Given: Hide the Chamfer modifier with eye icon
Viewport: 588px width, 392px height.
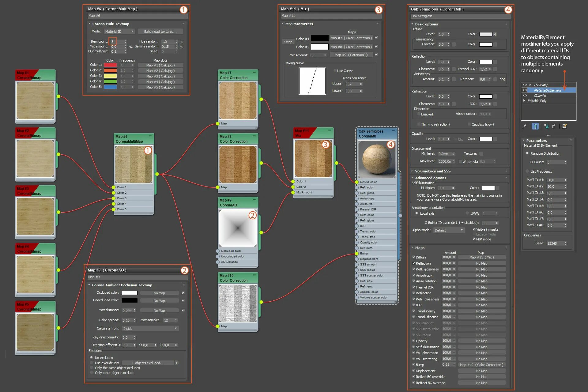Looking at the screenshot, I should [x=525, y=95].
